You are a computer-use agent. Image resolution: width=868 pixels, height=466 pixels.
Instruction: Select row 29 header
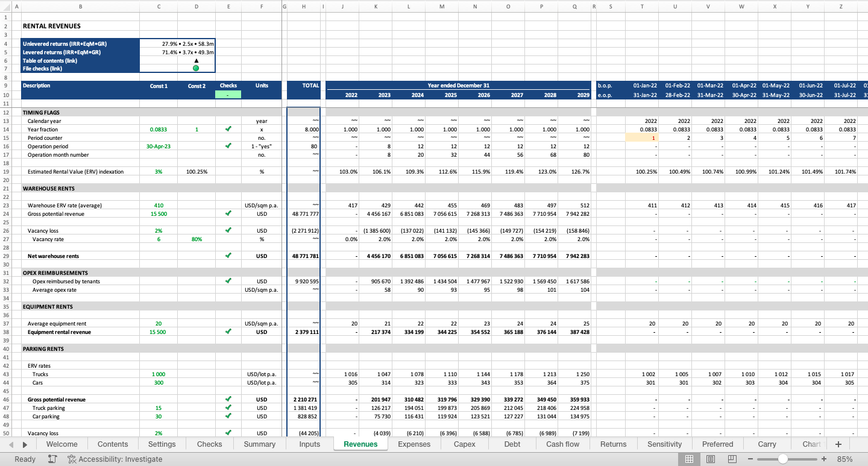coord(5,256)
